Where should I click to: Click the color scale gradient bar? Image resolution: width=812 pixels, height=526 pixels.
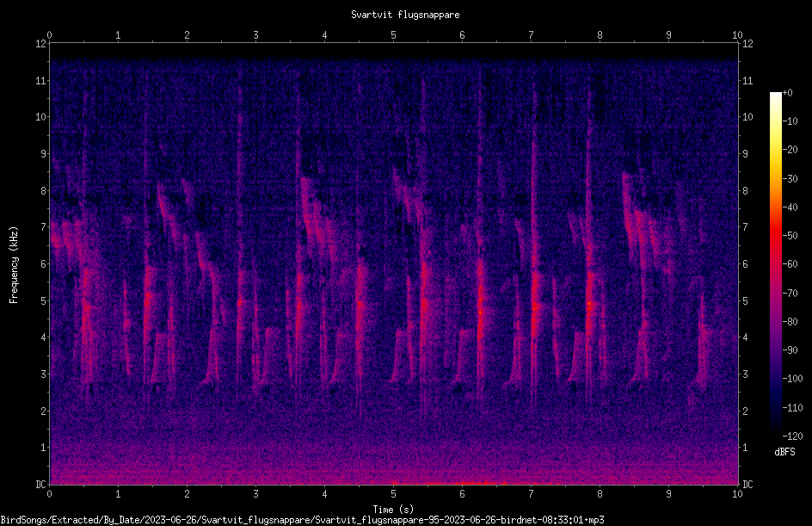775,264
